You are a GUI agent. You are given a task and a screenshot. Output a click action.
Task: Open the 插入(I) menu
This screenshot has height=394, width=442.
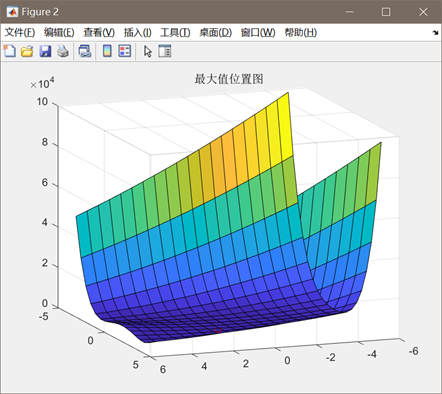(x=137, y=32)
